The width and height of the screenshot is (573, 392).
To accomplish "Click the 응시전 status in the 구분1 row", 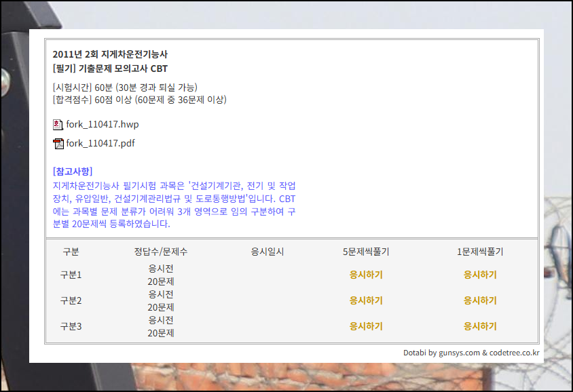I will pyautogui.click(x=161, y=269).
